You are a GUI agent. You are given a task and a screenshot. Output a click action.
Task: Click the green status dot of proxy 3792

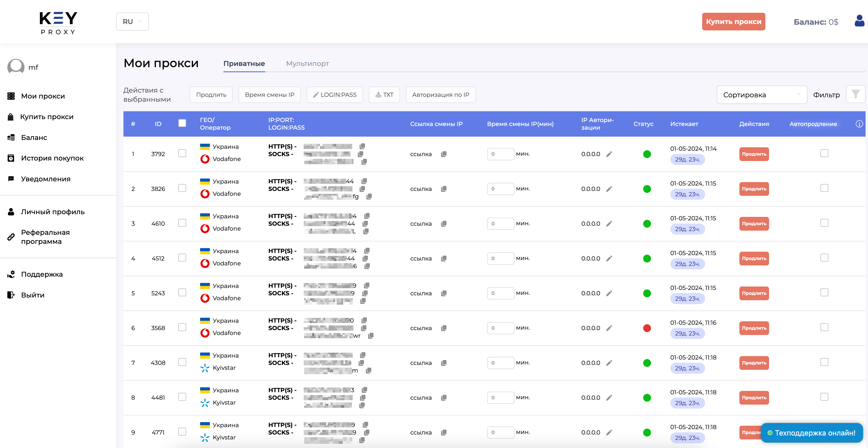point(647,154)
